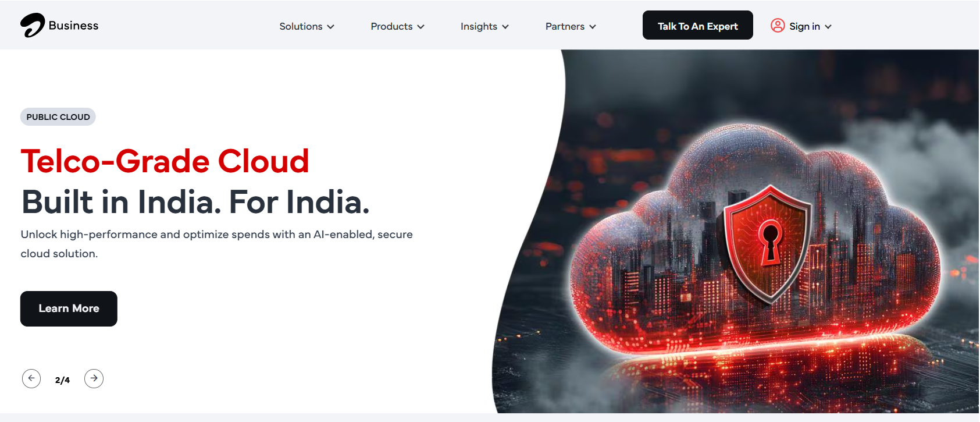Open the Solutions menu
Viewport: 980px width, 422px height.
click(301, 26)
